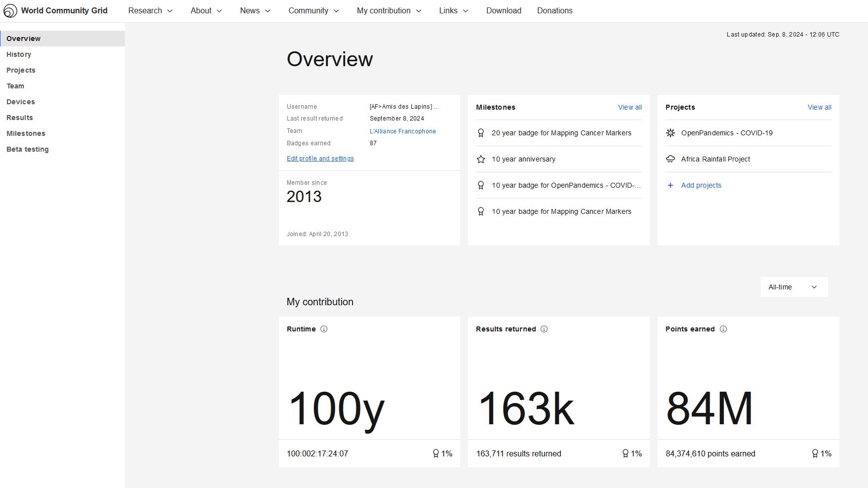Open the All-time period dropdown
The height and width of the screenshot is (488, 868).
click(794, 287)
